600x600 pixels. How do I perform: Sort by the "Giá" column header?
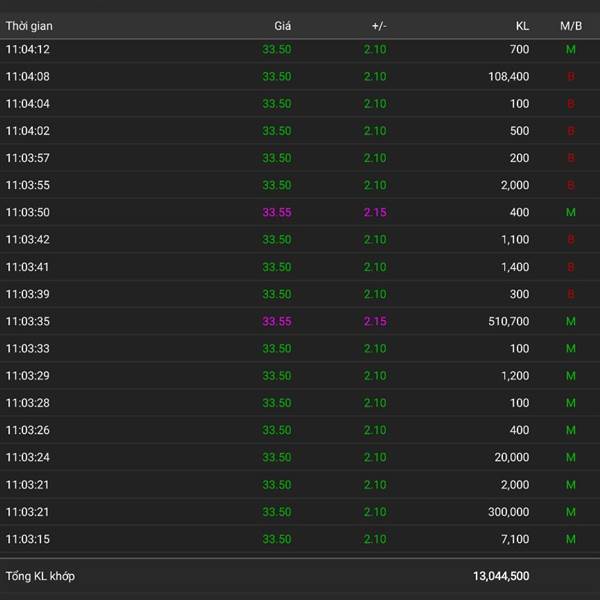tap(283, 26)
